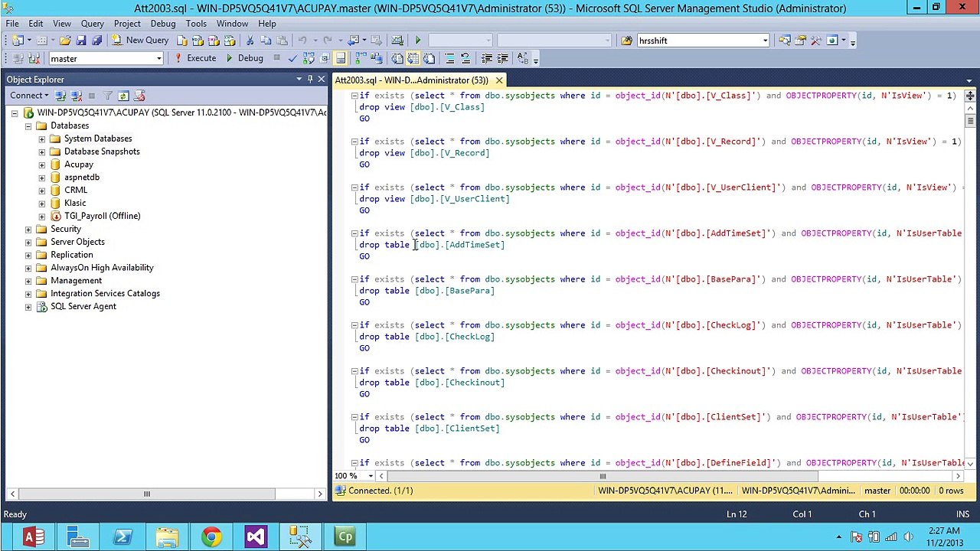Click Uncomment selected lines icon
This screenshot has width=980, height=551.
click(465, 58)
